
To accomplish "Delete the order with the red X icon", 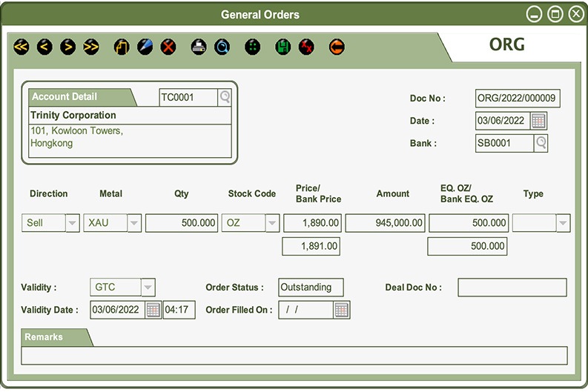I will pos(168,47).
